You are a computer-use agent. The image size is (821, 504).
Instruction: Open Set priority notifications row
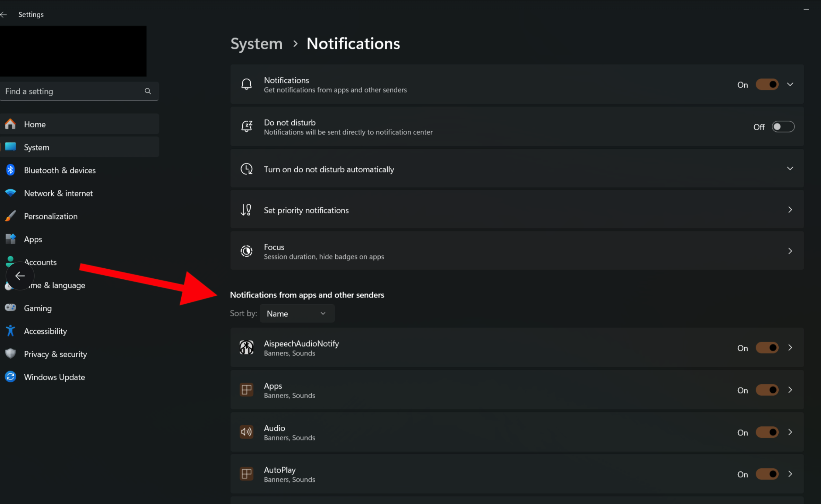click(517, 210)
